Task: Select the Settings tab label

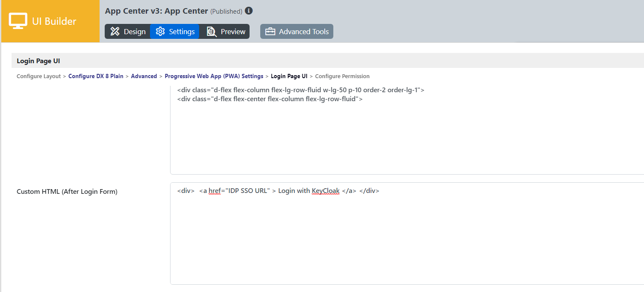Action: tap(182, 32)
